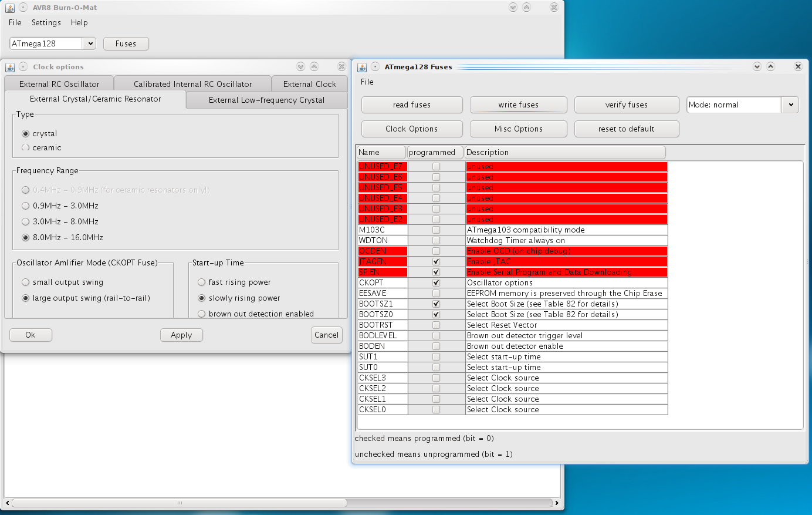The width and height of the screenshot is (812, 515).
Task: Open the Mode: normal dropdown
Action: point(791,105)
